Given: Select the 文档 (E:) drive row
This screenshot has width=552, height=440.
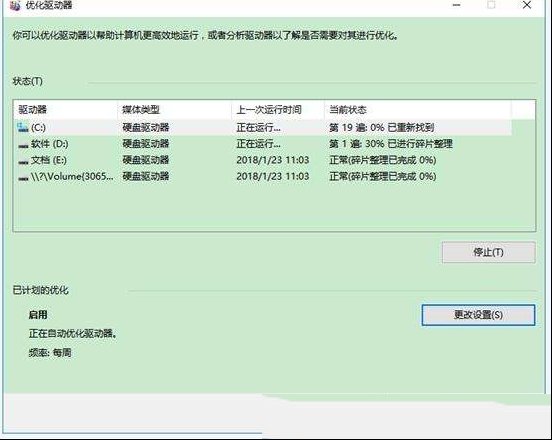Looking at the screenshot, I should coord(263,160).
